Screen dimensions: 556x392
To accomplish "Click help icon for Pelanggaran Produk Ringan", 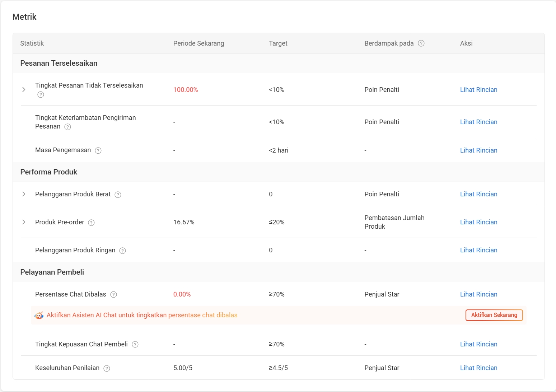I will tap(123, 251).
